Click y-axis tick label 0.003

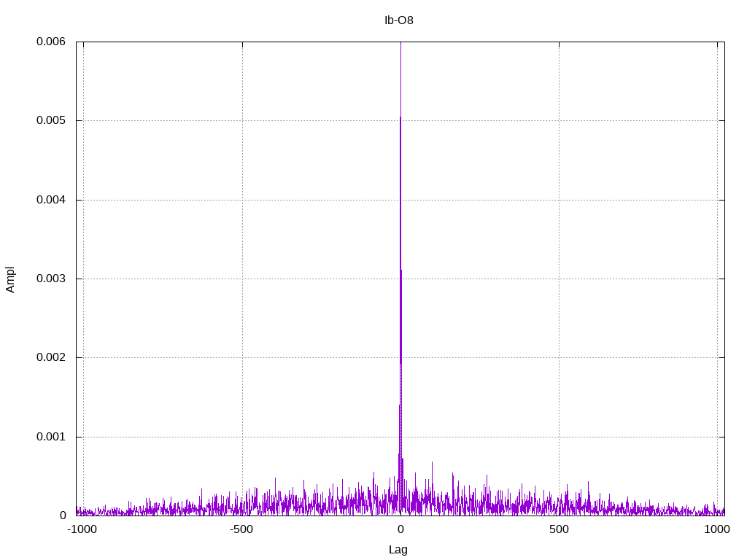[x=51, y=279]
